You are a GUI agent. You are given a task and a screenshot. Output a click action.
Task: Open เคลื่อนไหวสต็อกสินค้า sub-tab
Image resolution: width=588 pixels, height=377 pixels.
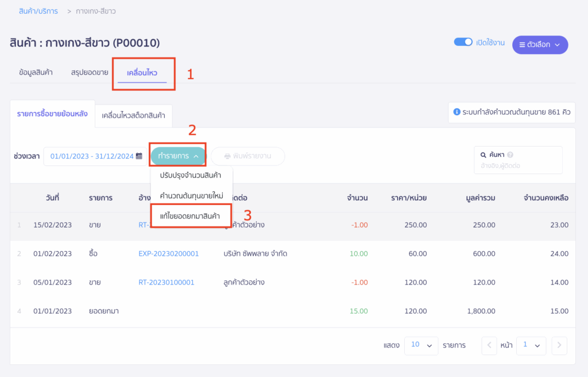click(x=133, y=116)
